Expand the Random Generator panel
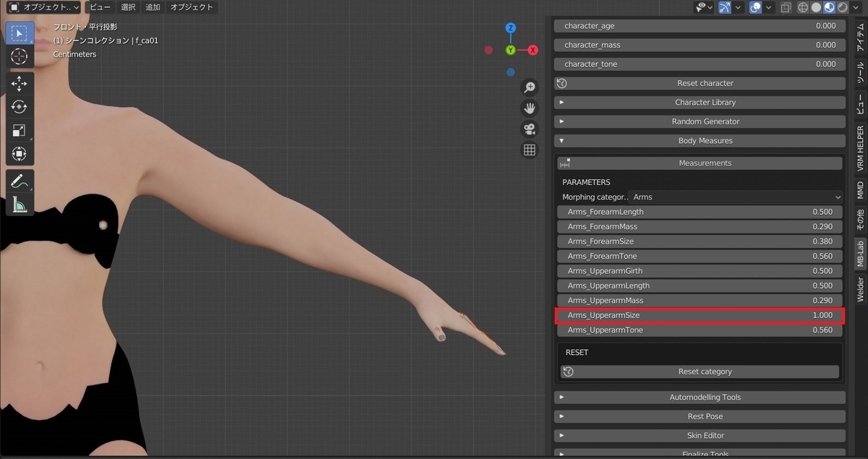 tap(700, 121)
